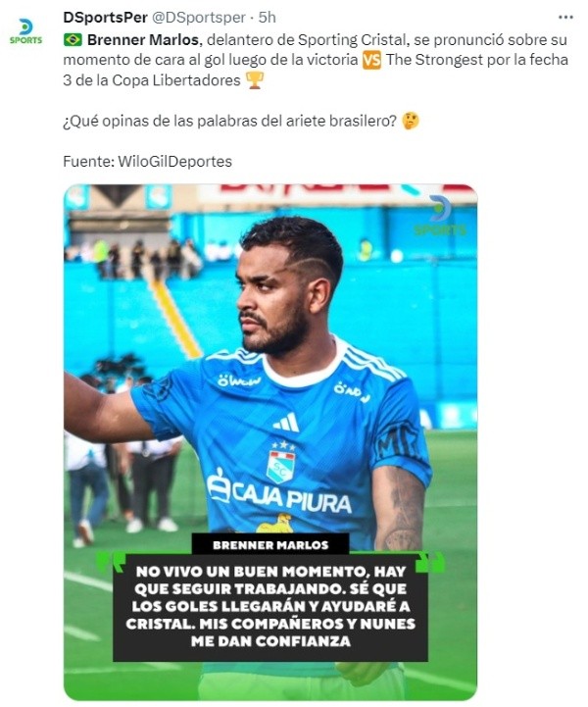Click the orange VS emoji
The height and width of the screenshot is (707, 588).
point(371,60)
